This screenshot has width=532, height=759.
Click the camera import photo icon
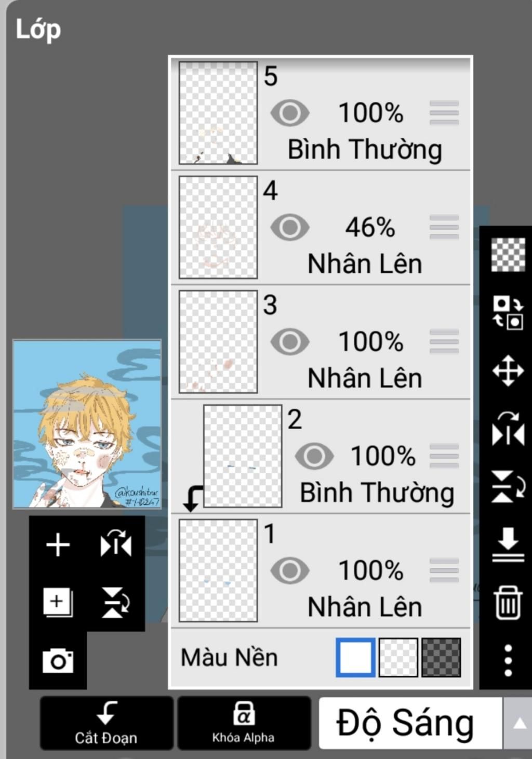tap(58, 661)
